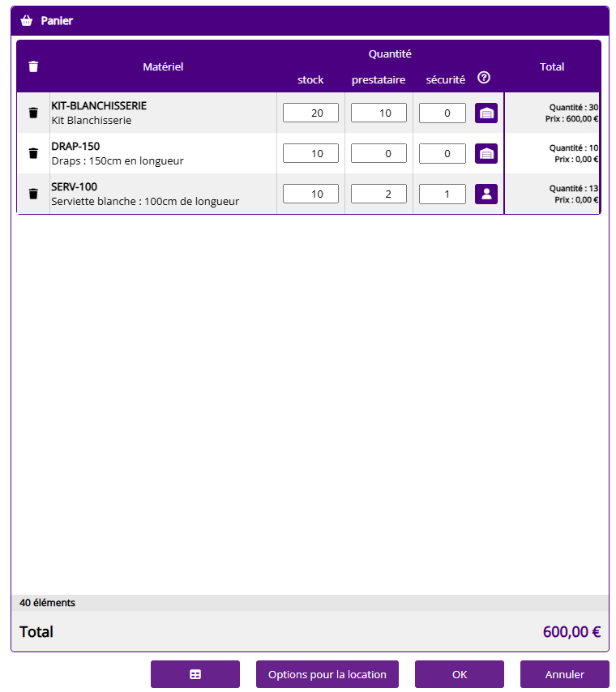Delete the SERV-100 row from the cart
Screen dimensions: 616x692
[33, 194]
